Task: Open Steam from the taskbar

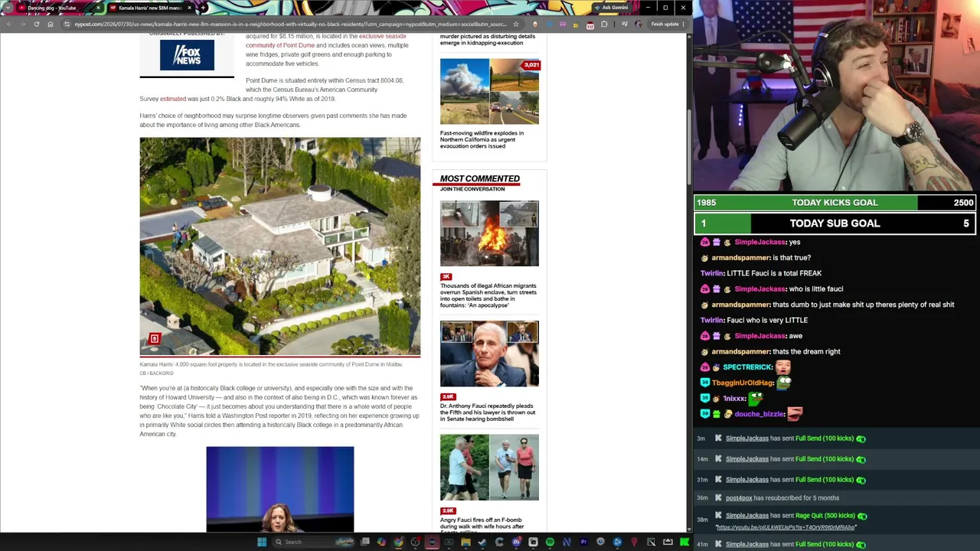Action: coord(482,543)
